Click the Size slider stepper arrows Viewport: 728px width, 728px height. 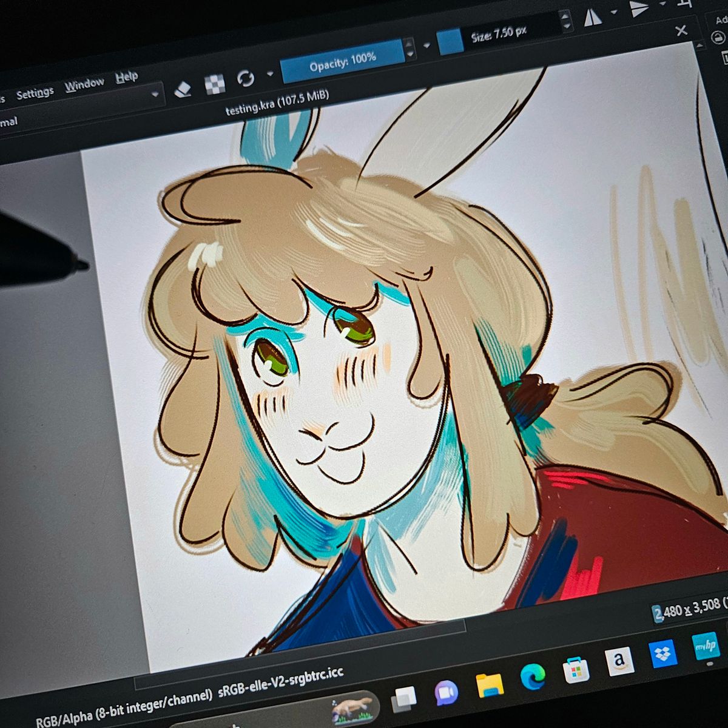pos(566,22)
